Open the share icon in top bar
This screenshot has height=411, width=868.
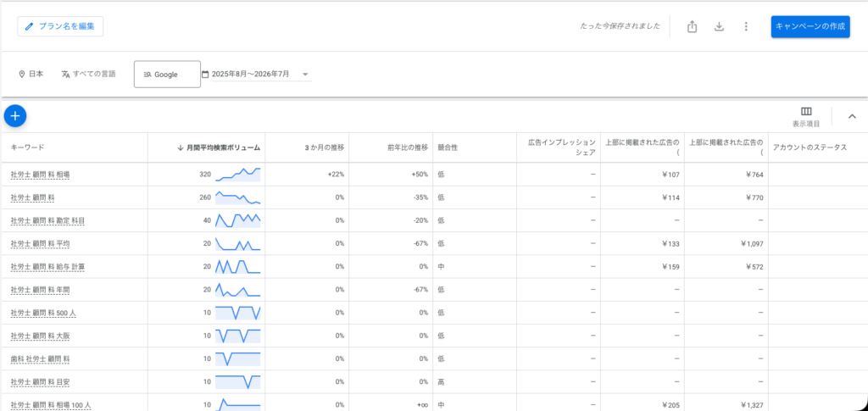pos(692,26)
